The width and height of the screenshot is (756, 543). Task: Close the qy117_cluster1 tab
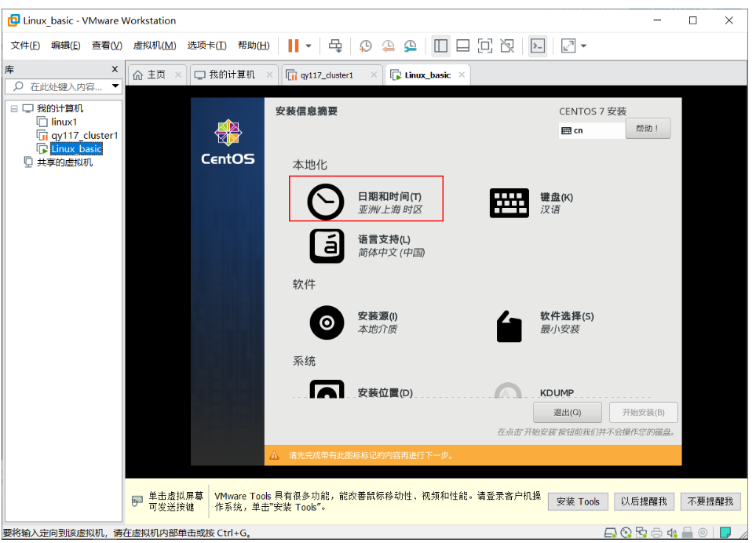(x=374, y=75)
